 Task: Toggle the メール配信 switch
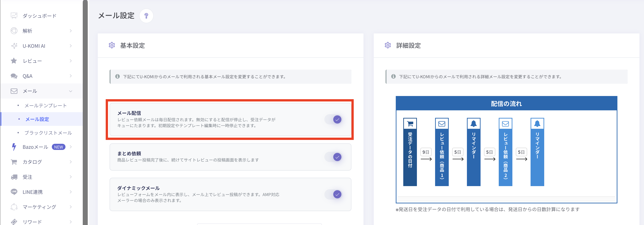(333, 120)
